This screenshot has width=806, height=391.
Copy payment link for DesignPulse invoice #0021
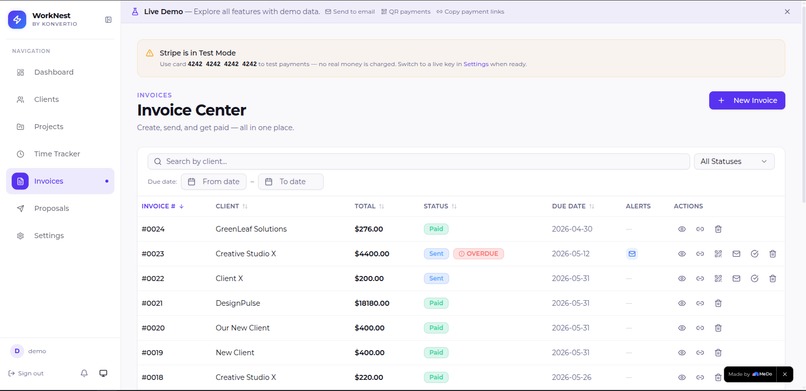[700, 303]
